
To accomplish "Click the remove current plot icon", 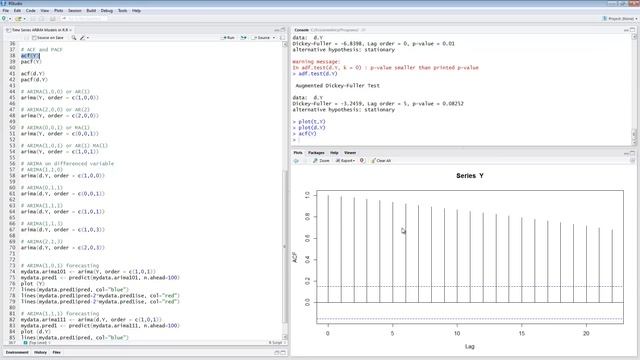I will tap(362, 161).
